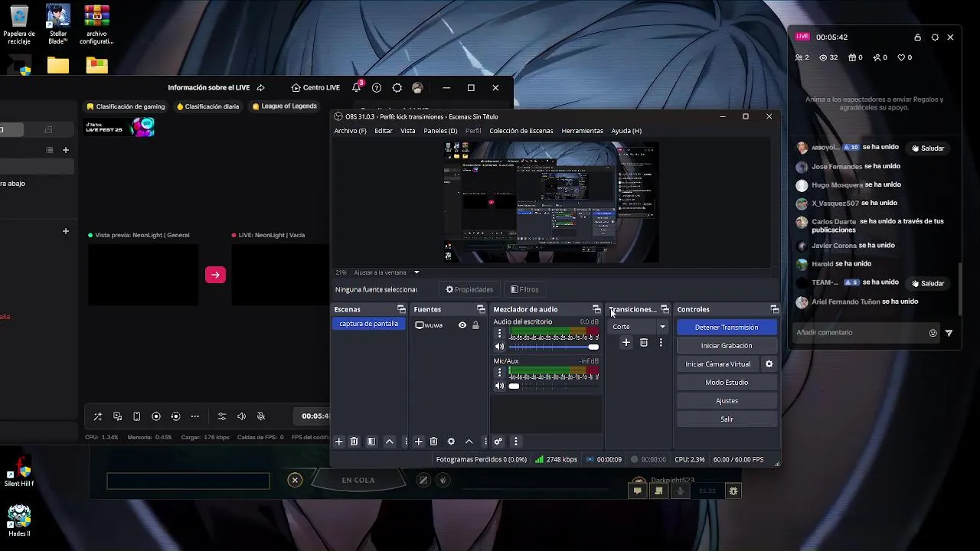The width and height of the screenshot is (980, 551).
Task: Move scene up with Escenas arrow
Action: point(389,442)
